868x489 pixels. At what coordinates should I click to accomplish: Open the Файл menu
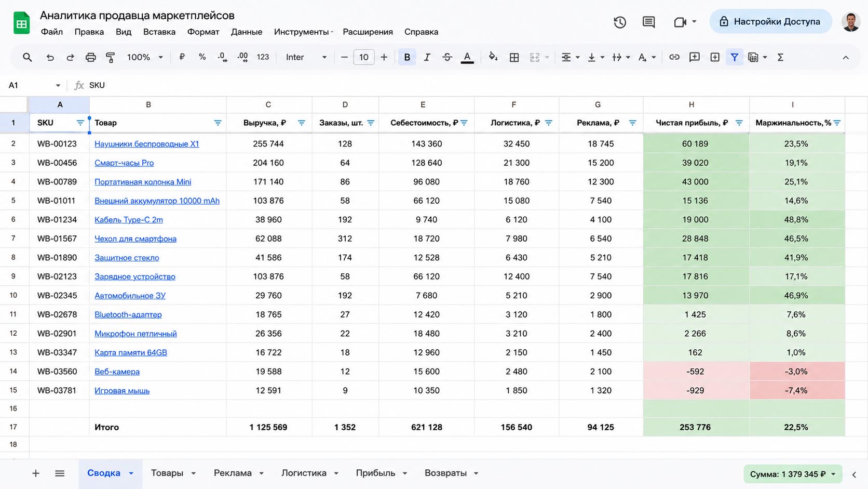(52, 32)
